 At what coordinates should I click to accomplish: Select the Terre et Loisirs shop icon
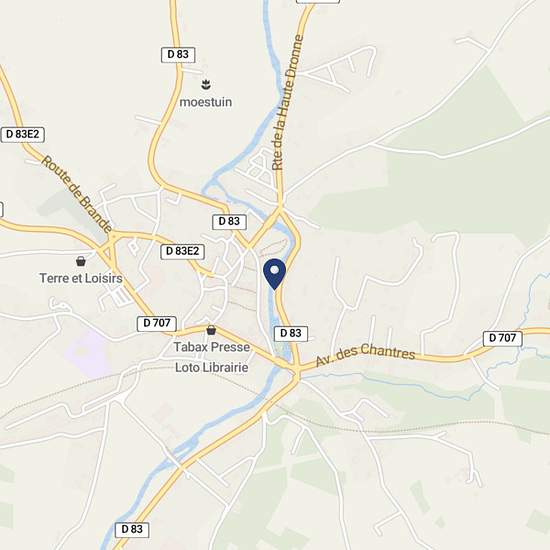pos(81,261)
